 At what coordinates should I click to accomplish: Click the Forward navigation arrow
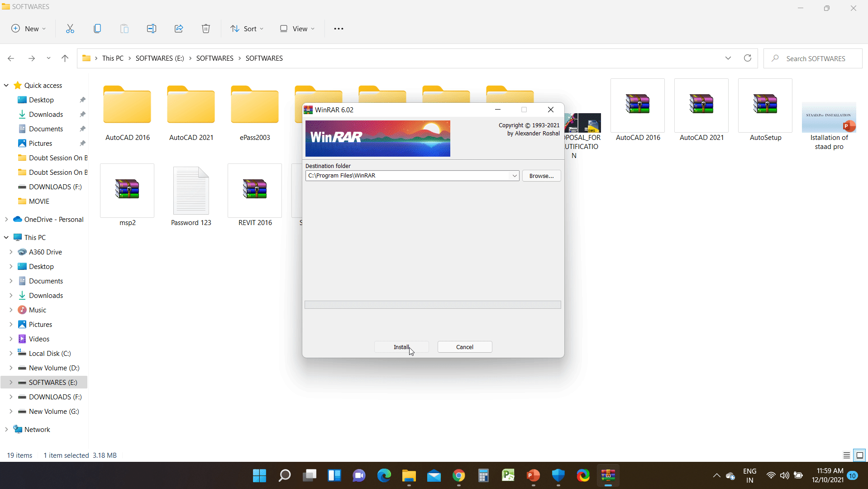(31, 58)
